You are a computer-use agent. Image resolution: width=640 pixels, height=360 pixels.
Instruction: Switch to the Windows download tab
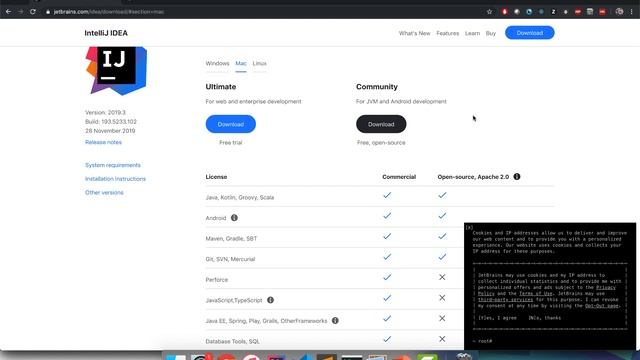[x=217, y=63]
